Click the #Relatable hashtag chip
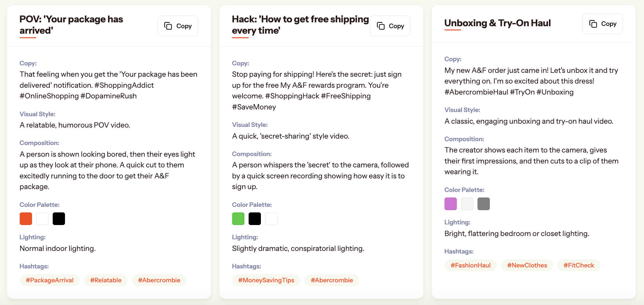 coord(106,280)
